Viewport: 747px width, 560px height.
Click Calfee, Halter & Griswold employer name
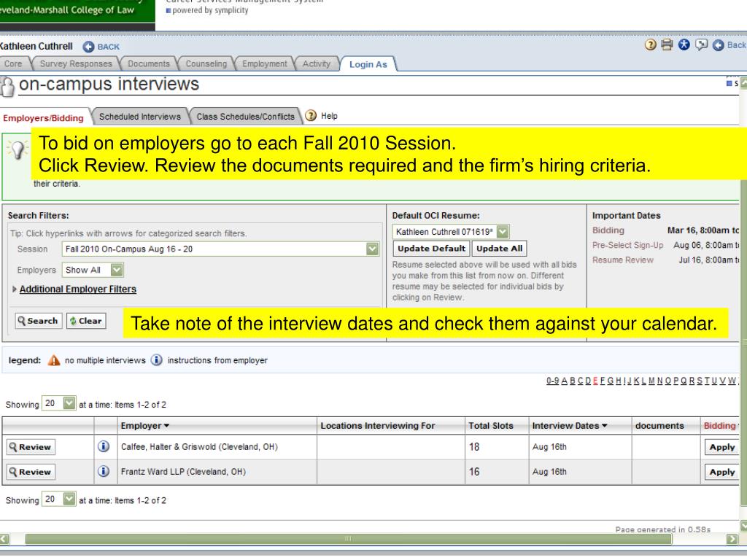[x=199, y=447]
